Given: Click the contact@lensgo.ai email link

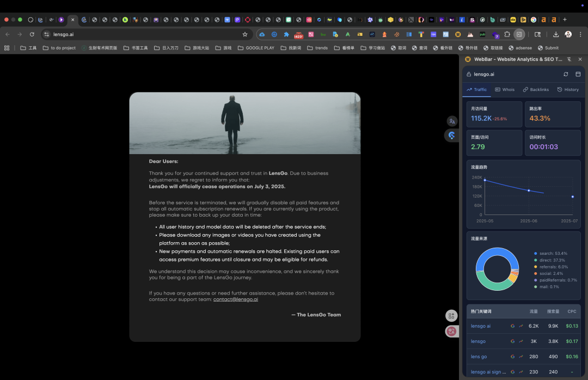Looking at the screenshot, I should tap(236, 299).
